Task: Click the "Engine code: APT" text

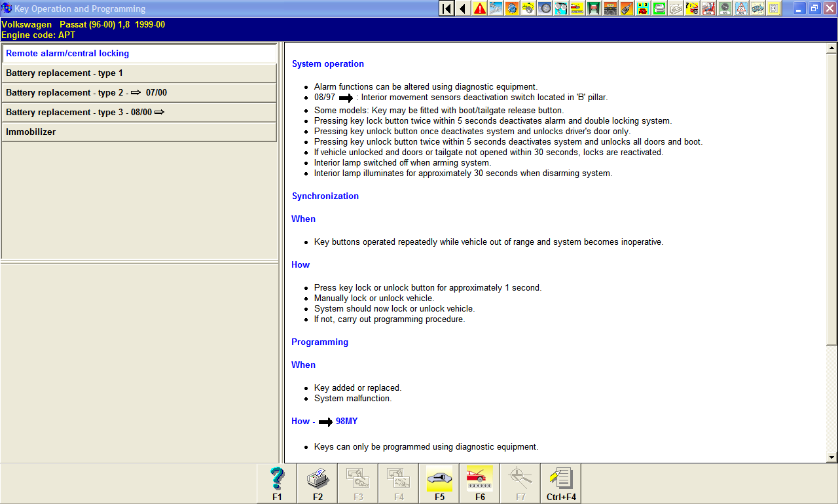Action: pyautogui.click(x=38, y=35)
